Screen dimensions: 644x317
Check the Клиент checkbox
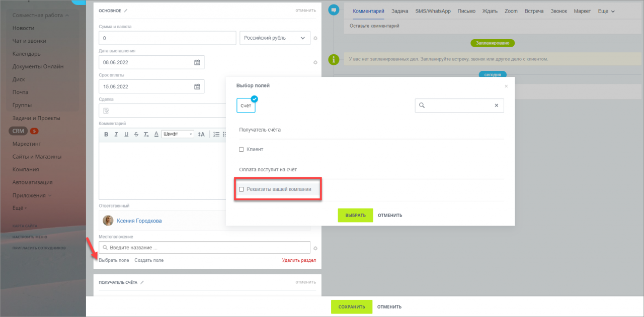click(x=242, y=149)
